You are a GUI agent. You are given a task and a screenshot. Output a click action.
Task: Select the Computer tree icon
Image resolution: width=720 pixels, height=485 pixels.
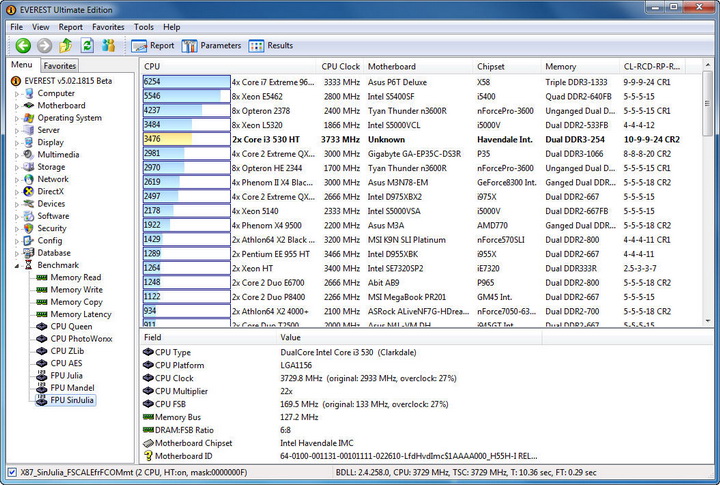click(x=29, y=93)
